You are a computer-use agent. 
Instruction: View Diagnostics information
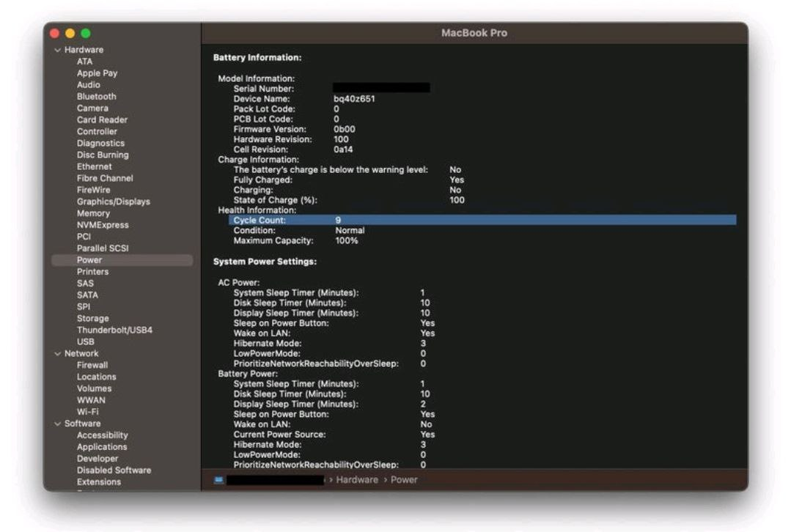(x=100, y=143)
